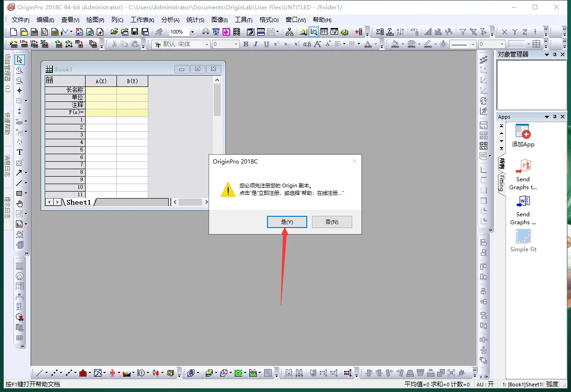Switch to the Fitting tab in Apps panel
This screenshot has width=571, height=392.
point(501,183)
